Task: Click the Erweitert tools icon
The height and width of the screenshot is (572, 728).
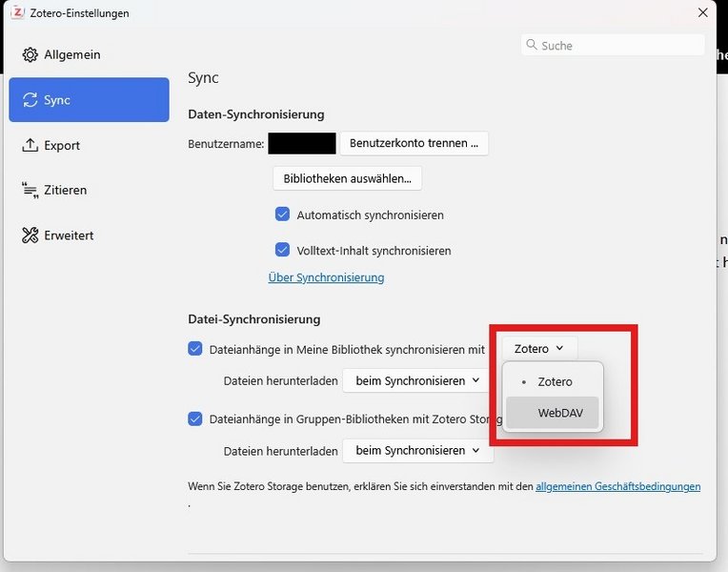Action: [30, 235]
